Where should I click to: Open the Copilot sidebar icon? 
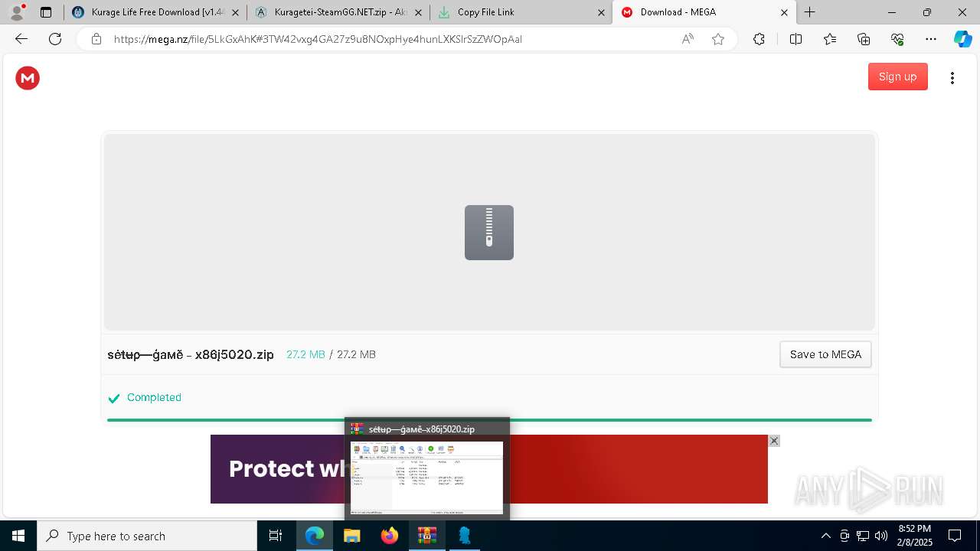(x=962, y=39)
